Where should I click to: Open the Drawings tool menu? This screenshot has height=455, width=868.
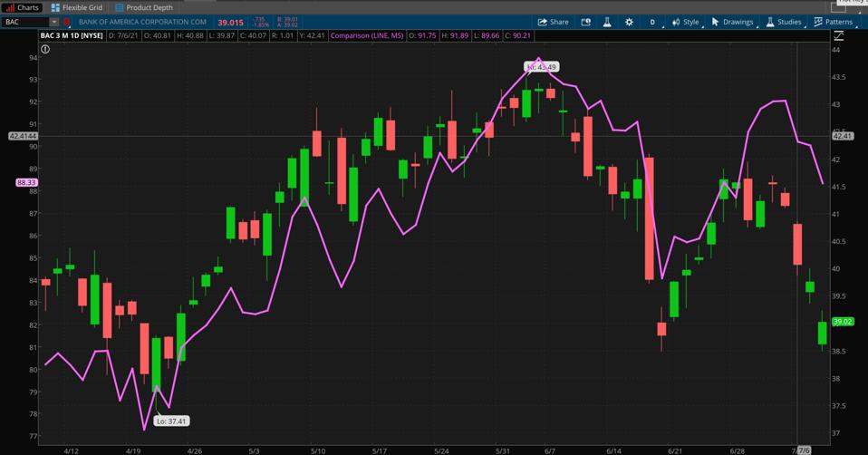(x=732, y=22)
